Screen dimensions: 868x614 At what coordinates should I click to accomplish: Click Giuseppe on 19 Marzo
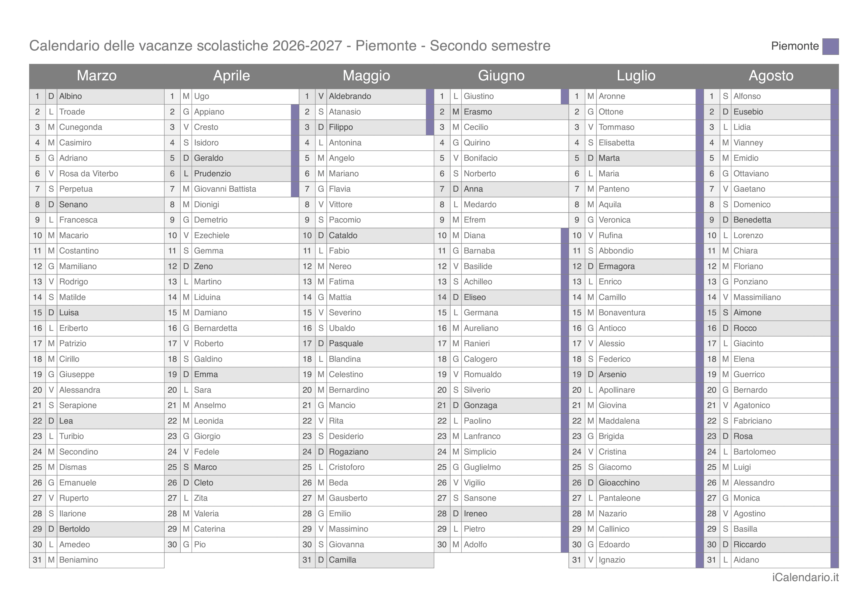[77, 375]
